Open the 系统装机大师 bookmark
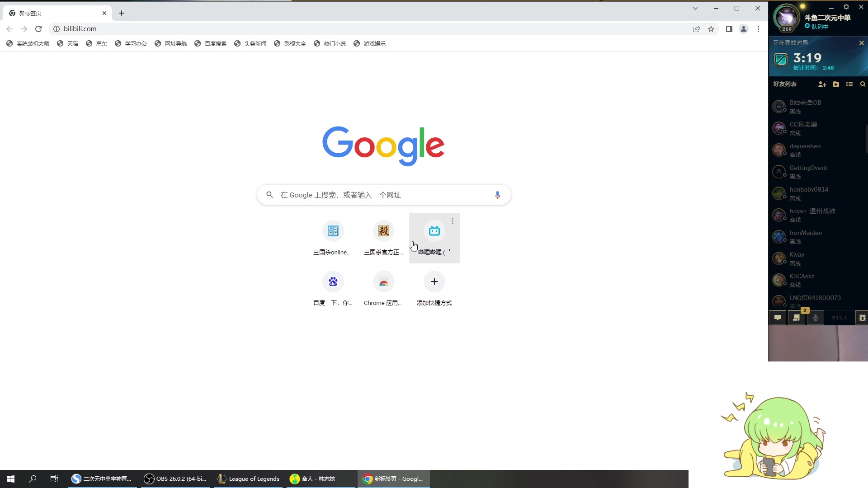Viewport: 868px width, 488px height. pyautogui.click(x=28, y=44)
